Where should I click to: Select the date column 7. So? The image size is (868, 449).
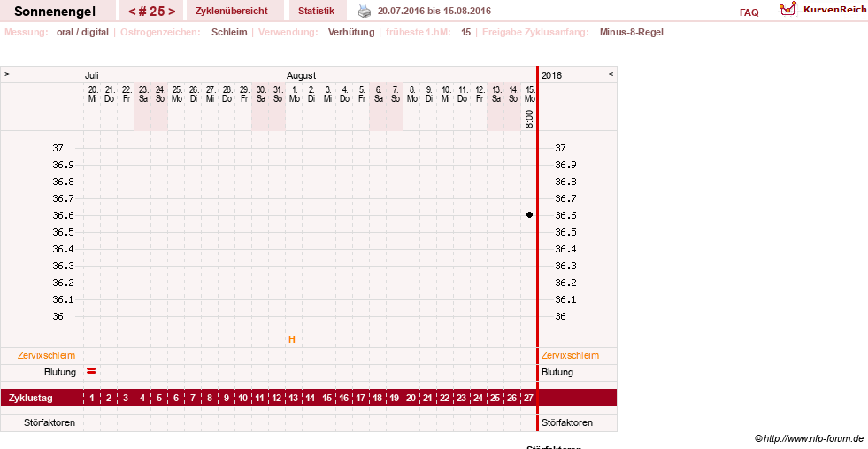pyautogui.click(x=396, y=94)
